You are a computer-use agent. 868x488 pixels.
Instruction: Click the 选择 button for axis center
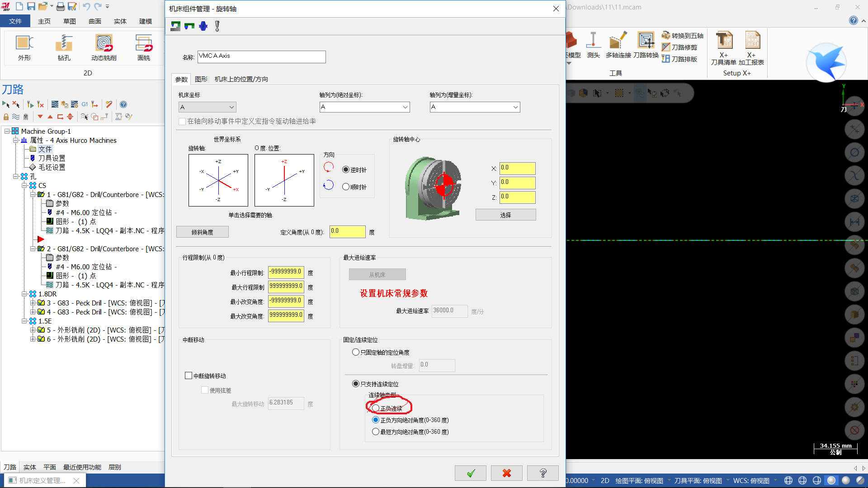tap(505, 215)
